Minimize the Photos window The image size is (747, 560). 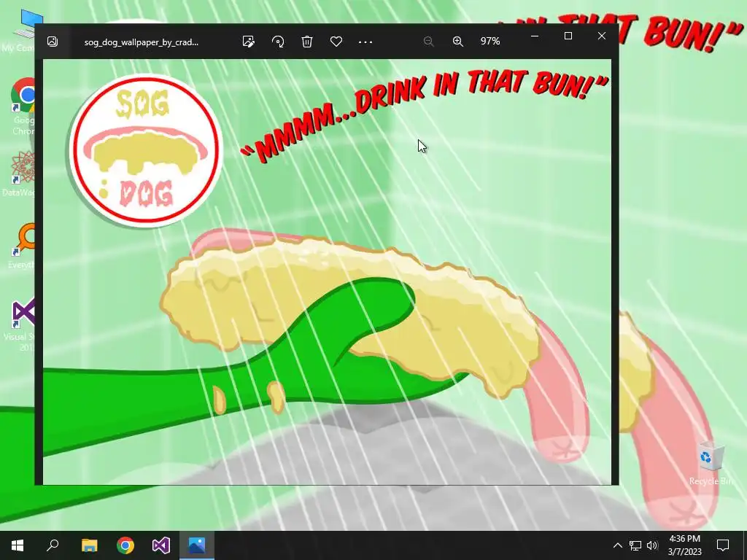point(535,36)
